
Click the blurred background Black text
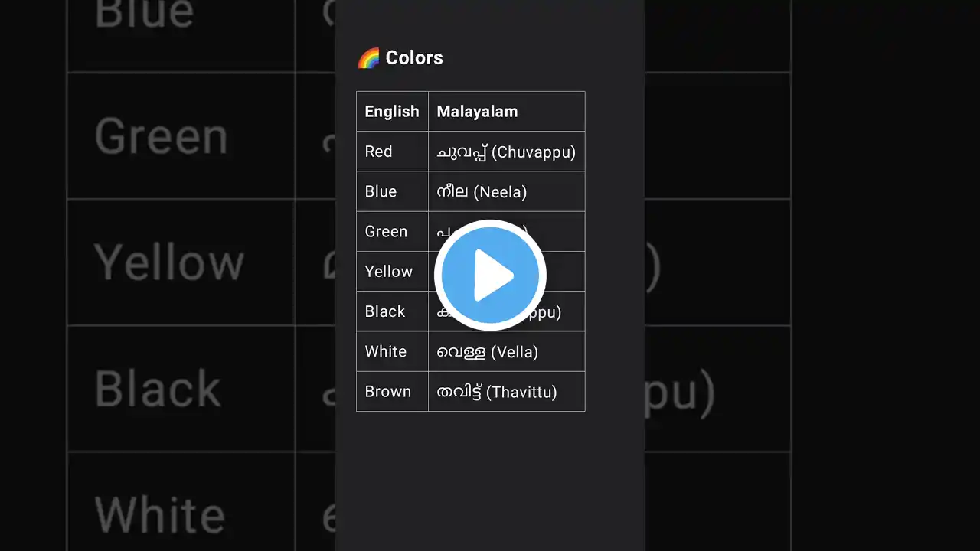pyautogui.click(x=158, y=389)
